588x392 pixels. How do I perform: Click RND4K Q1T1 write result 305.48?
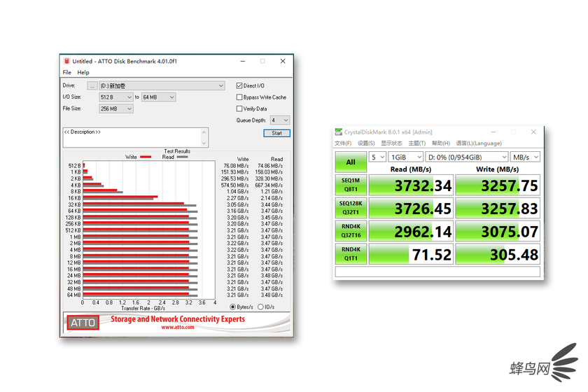click(498, 254)
